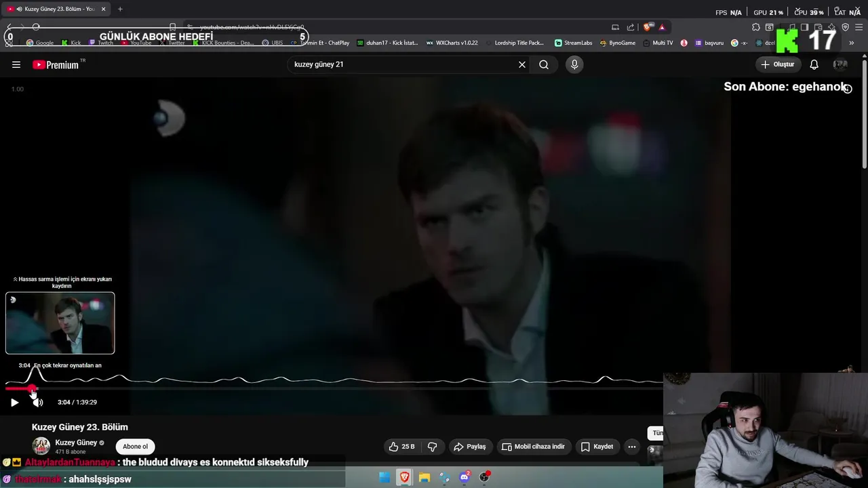Dislike the video
This screenshot has height=488, width=868.
[432, 447]
